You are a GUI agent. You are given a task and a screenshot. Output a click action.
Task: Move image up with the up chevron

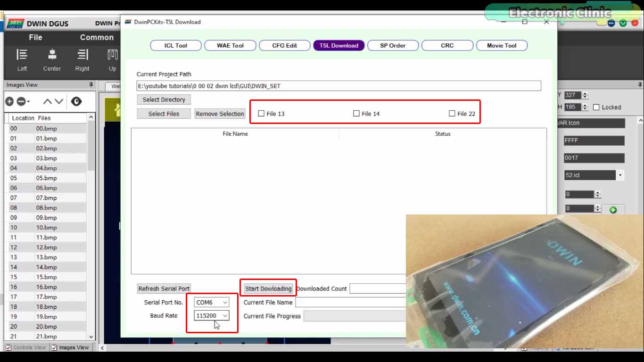point(47,101)
